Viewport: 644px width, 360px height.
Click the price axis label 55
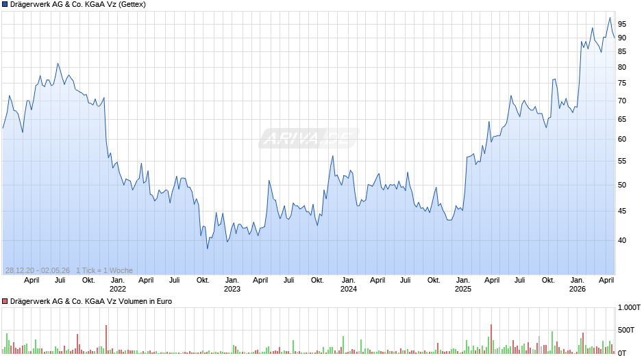coord(622,162)
